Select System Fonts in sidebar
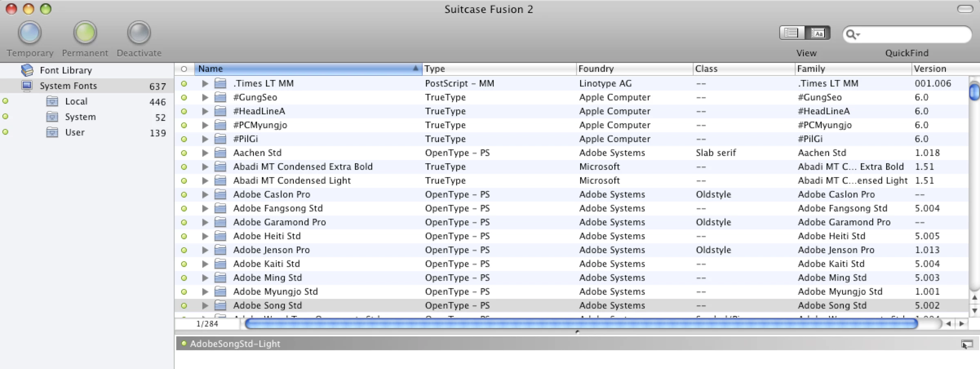The image size is (980, 369). [86, 86]
